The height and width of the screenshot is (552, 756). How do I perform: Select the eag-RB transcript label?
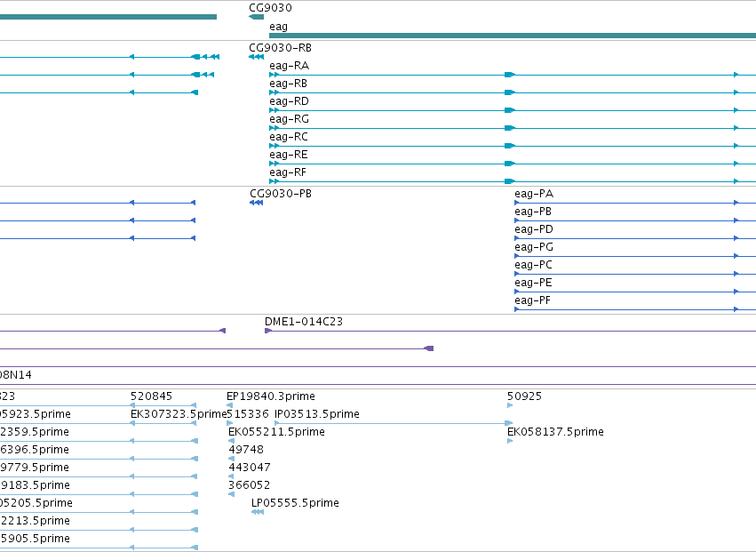pyautogui.click(x=288, y=84)
